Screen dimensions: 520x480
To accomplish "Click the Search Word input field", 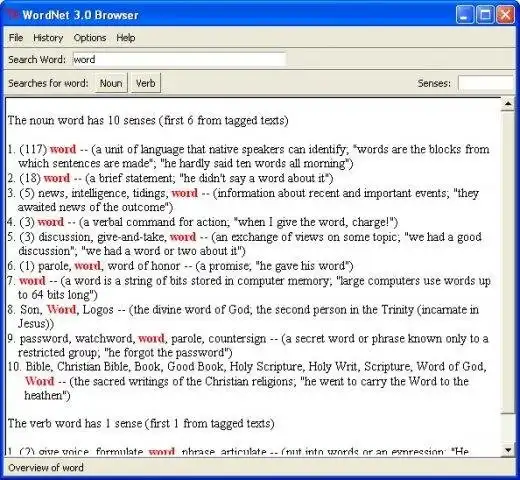I will (x=179, y=59).
